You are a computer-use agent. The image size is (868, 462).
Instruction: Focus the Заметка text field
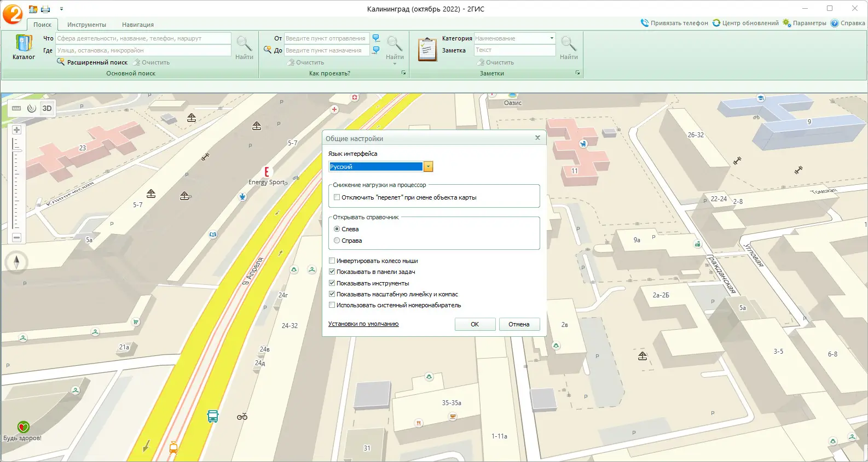coord(514,50)
